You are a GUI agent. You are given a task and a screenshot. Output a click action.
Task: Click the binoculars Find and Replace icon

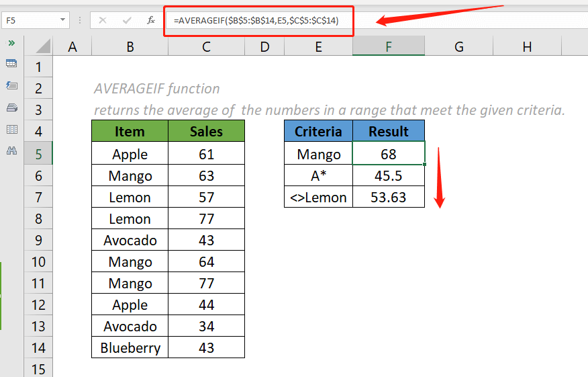pos(11,151)
